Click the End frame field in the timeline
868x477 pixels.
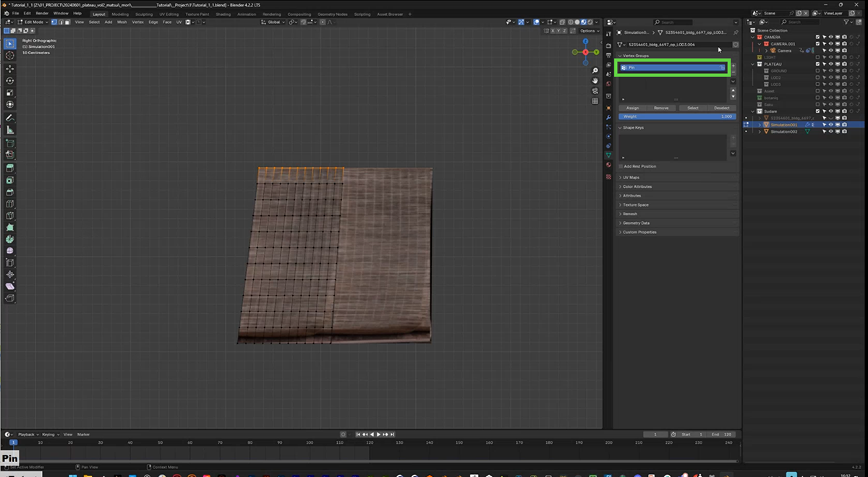(x=721, y=434)
